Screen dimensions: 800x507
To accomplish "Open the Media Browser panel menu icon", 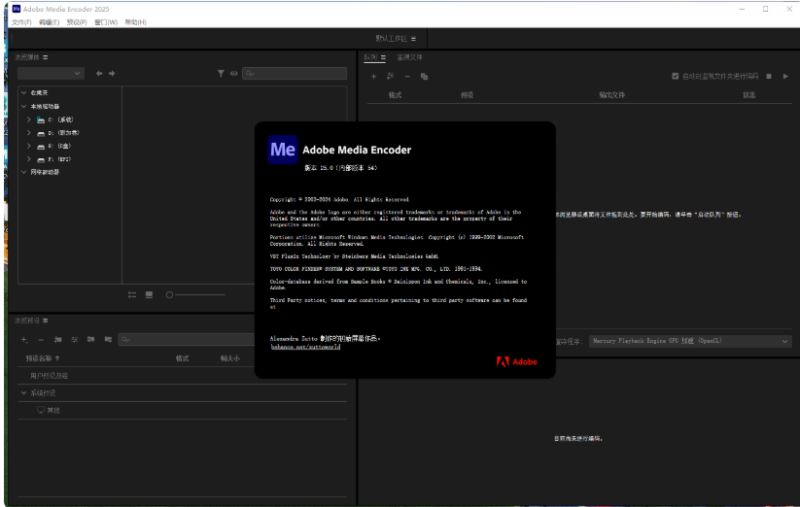I will [45, 57].
